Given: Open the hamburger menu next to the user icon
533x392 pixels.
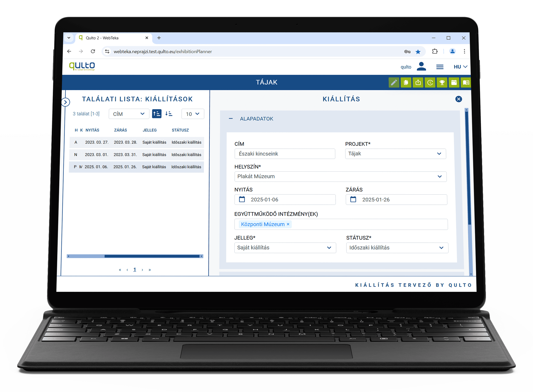Looking at the screenshot, I should 440,67.
